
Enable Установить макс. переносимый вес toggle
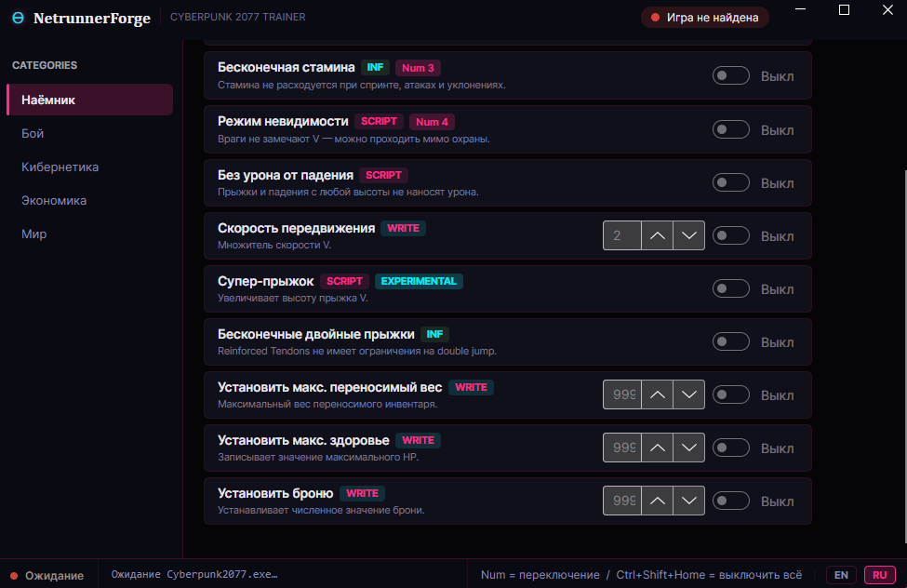point(730,394)
